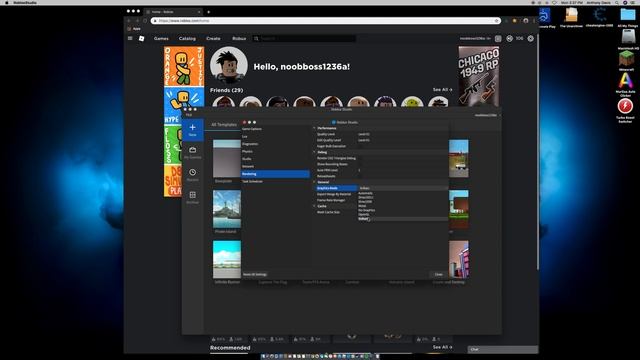
Task: Select the Rendering settings category
Action: (x=275, y=174)
